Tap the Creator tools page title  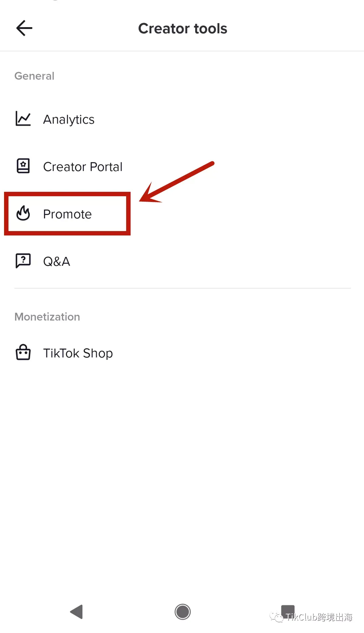pos(183,28)
